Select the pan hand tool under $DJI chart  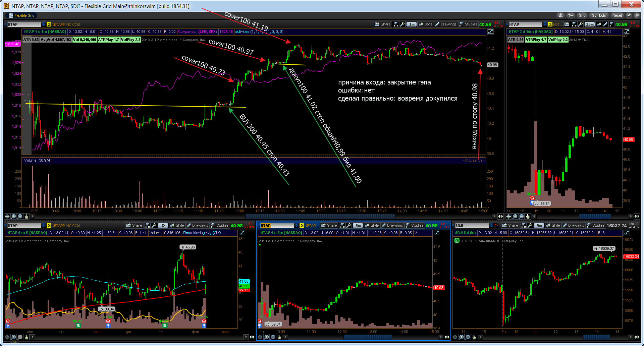click(474, 337)
